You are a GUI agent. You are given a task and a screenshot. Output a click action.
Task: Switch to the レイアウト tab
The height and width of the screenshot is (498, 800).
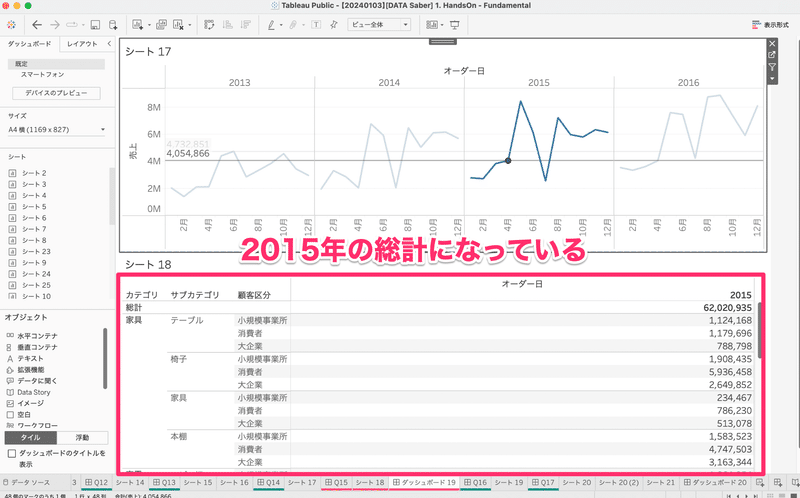[x=82, y=44]
